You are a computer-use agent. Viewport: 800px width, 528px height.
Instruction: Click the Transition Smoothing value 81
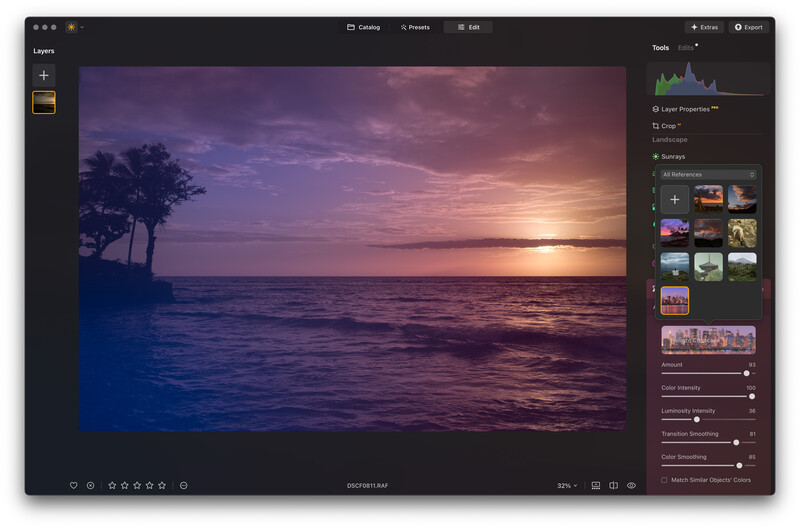click(753, 434)
